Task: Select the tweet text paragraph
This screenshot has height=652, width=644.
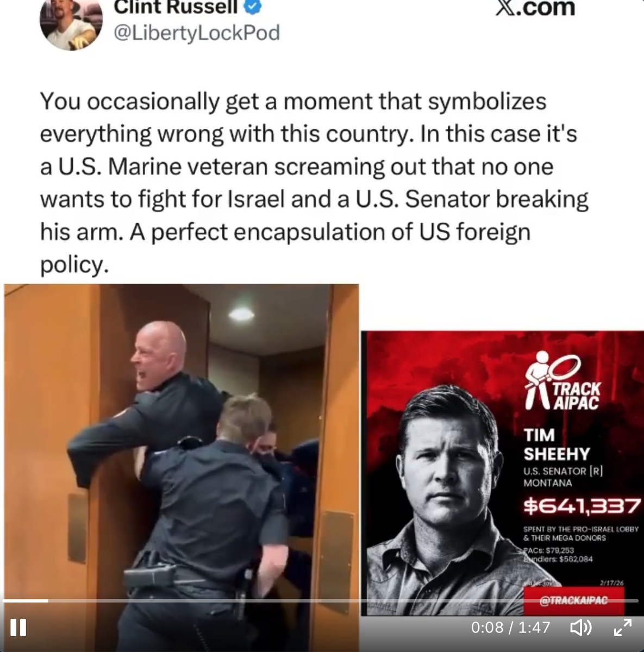Action: tap(314, 183)
